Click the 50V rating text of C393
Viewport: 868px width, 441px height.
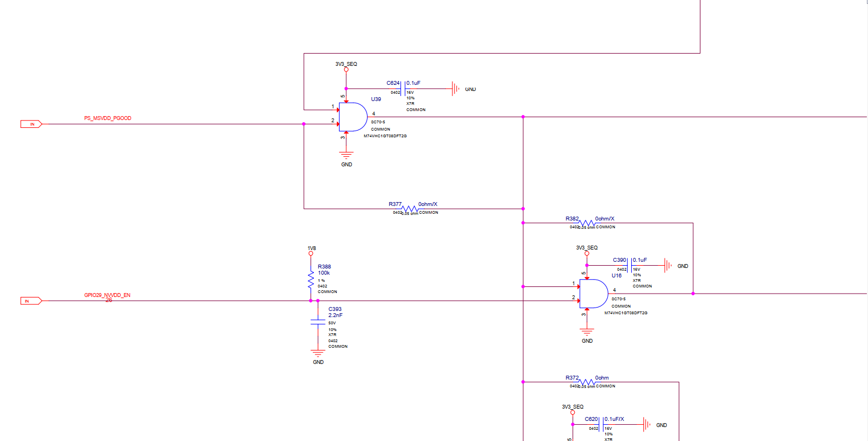coord(332,323)
